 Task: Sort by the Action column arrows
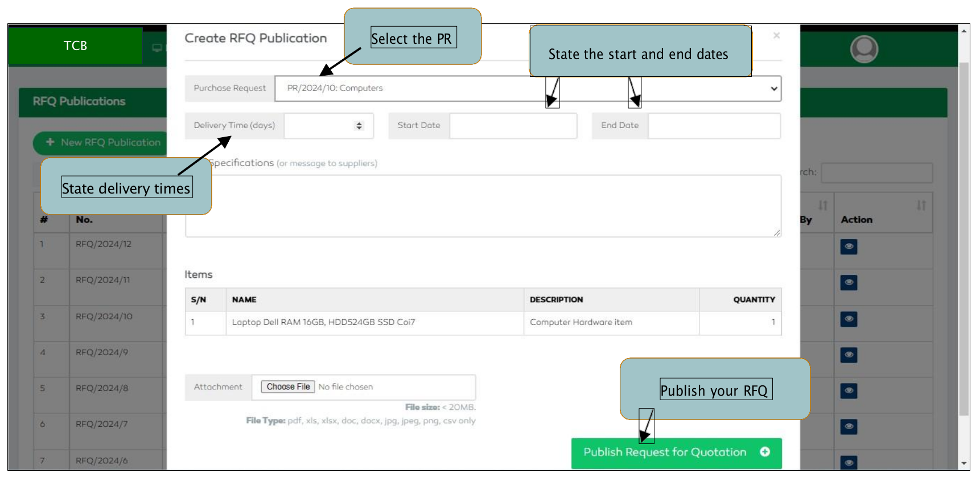click(x=921, y=205)
